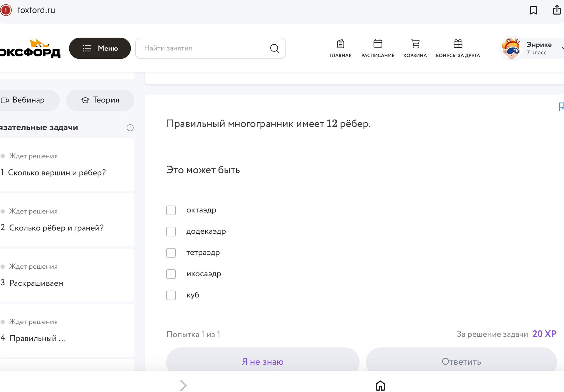Open the browser share icon

(x=557, y=9)
